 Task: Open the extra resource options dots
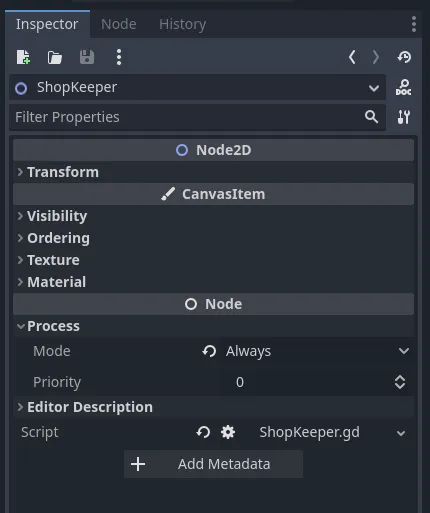[x=119, y=57]
